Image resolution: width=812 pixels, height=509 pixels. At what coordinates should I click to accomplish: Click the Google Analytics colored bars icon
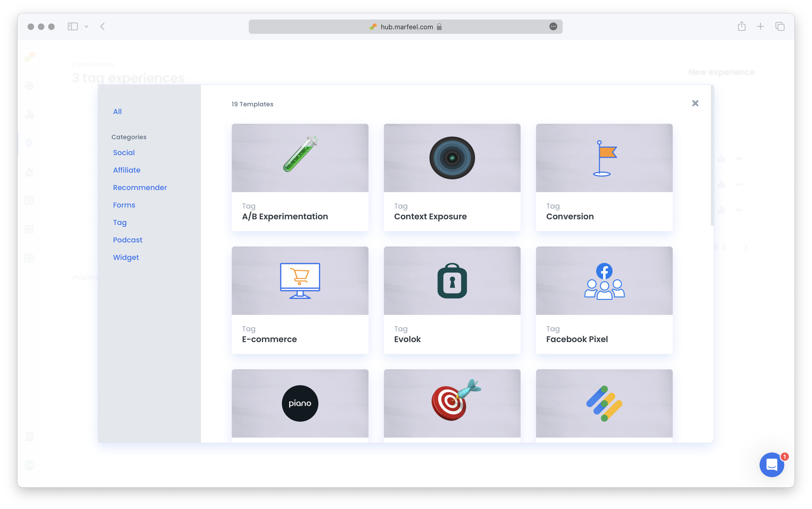click(x=604, y=403)
